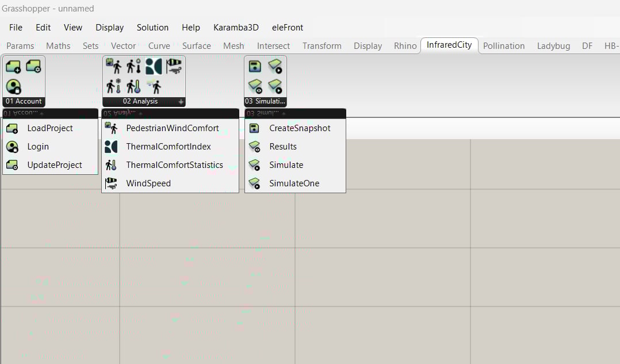This screenshot has width=620, height=364.
Task: Click the Results eye icon in the Simulation ribbon panel
Action: coord(255,86)
